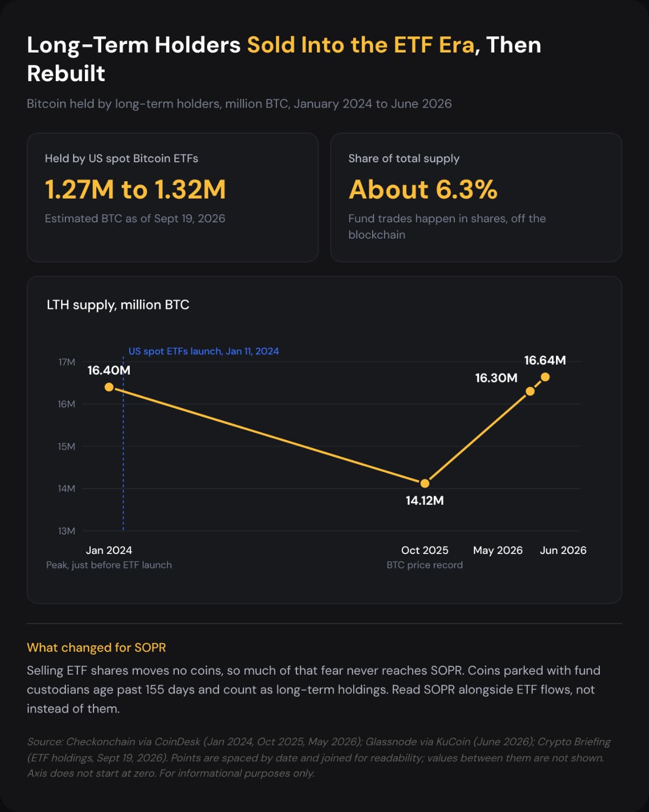649x812 pixels.
Task: Click the 'About 6.3%' statistic
Action: [x=423, y=189]
